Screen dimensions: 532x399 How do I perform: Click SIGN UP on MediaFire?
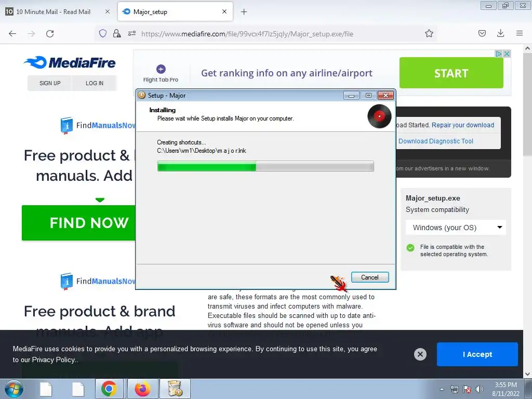pos(50,83)
